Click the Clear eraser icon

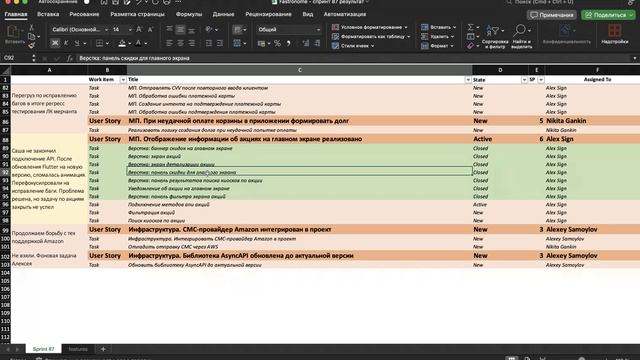(x=471, y=46)
